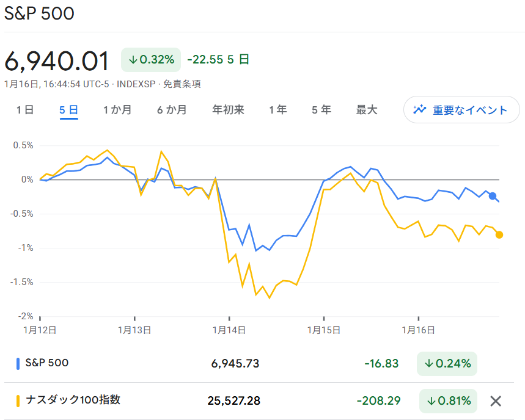This screenshot has height=420, width=525.
Task: Select the 最大 time range
Action: (x=365, y=110)
